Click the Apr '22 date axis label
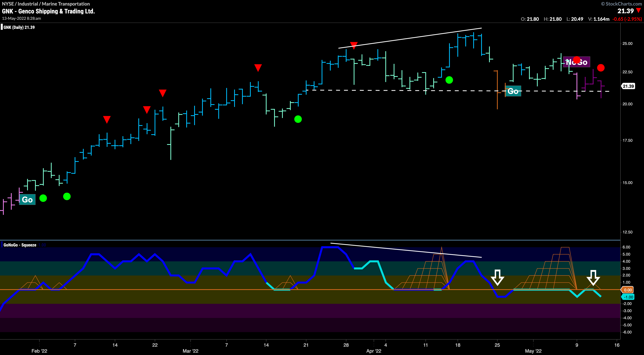644x355 pixels. coord(374,351)
